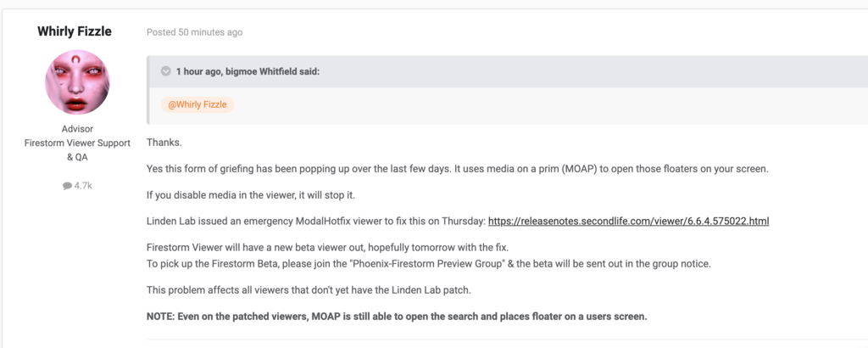Click the Posted 50 minutes ago timestamp
The height and width of the screenshot is (348, 868).
coord(194,32)
